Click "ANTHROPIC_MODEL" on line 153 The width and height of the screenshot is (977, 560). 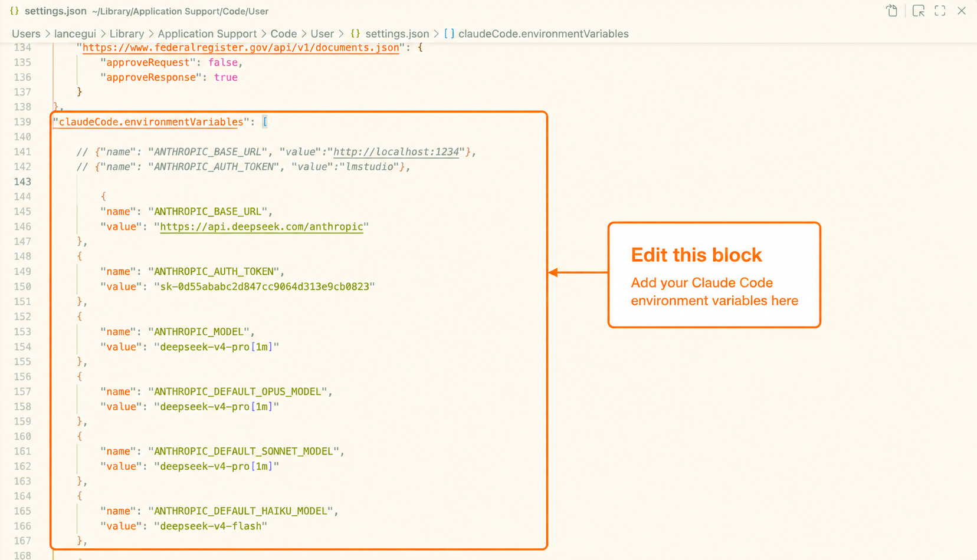[199, 331]
